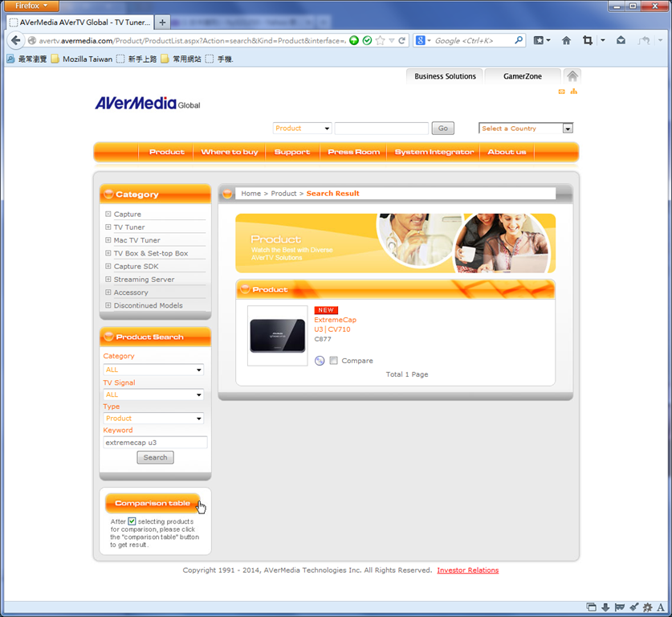Open the browser bookmarks menu icon
672x617 pixels.
(539, 40)
